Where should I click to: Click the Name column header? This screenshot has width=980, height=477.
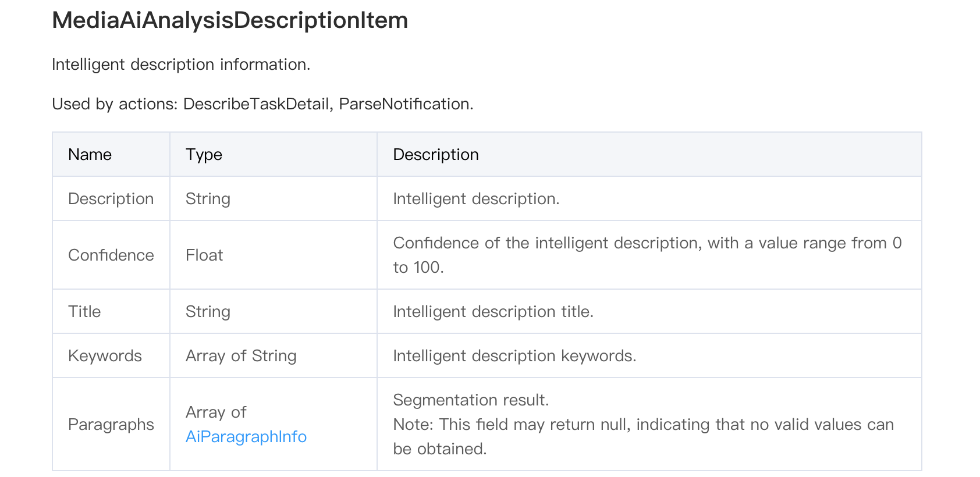tap(90, 154)
